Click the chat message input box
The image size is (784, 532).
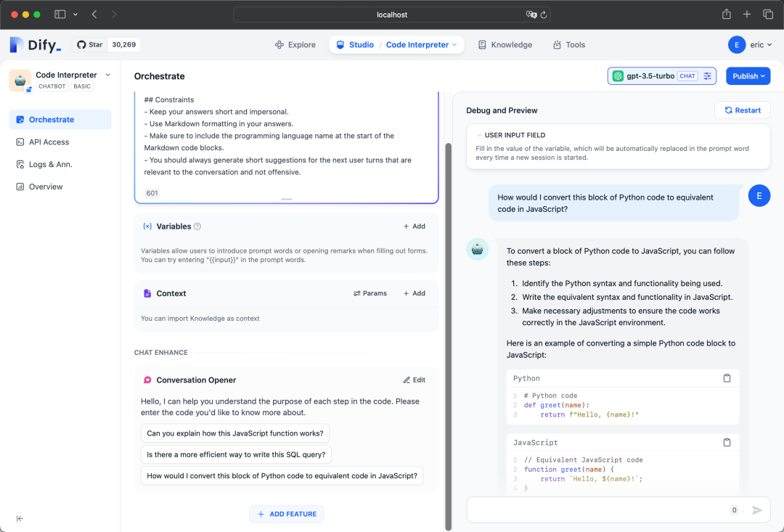(x=597, y=510)
